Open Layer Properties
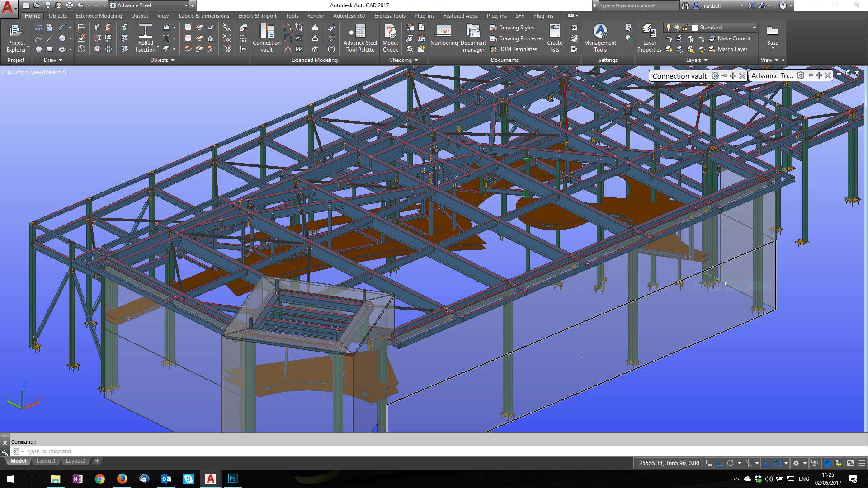 (649, 39)
